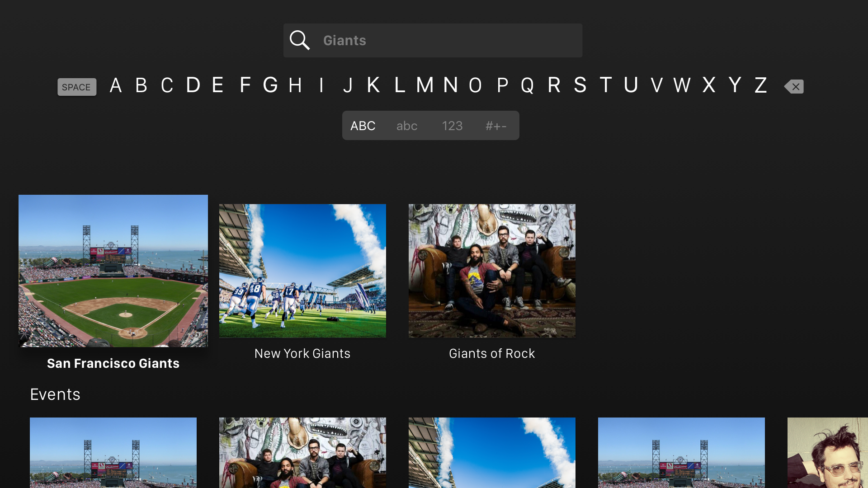Image resolution: width=868 pixels, height=488 pixels.
Task: Select letter A on keyboard
Action: pos(116,85)
